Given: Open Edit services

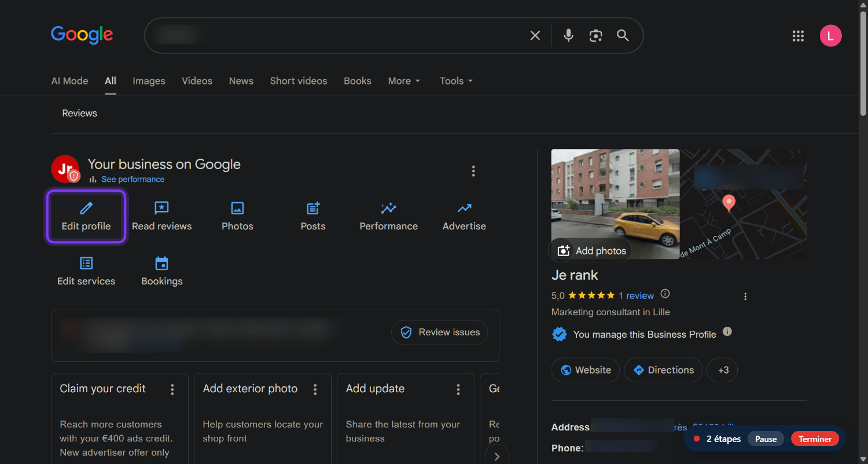Looking at the screenshot, I should [x=86, y=272].
